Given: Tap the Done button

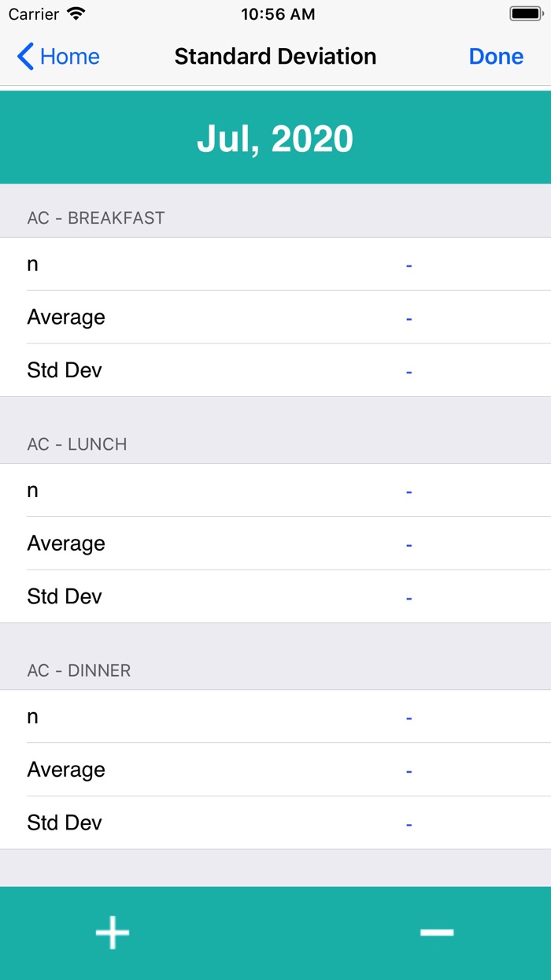Looking at the screenshot, I should click(x=496, y=57).
